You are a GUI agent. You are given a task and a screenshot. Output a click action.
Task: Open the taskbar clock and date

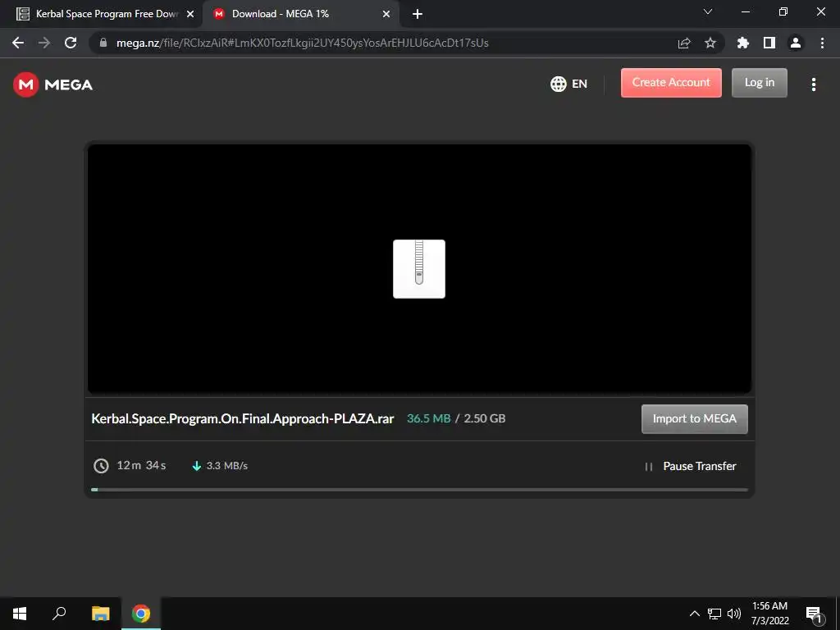coord(769,614)
